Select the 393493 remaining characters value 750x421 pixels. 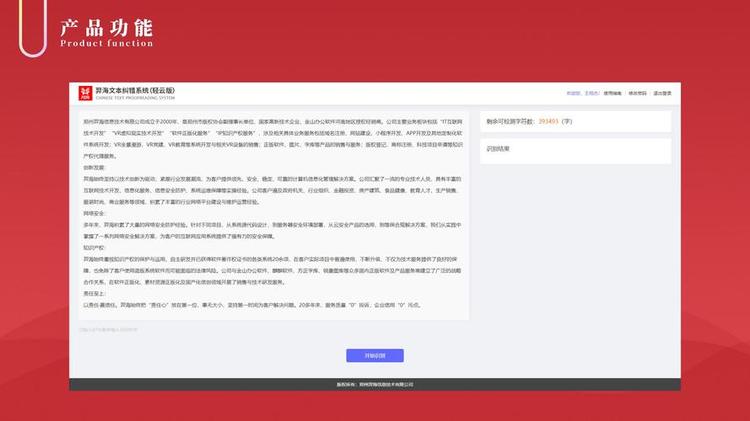[x=548, y=122]
